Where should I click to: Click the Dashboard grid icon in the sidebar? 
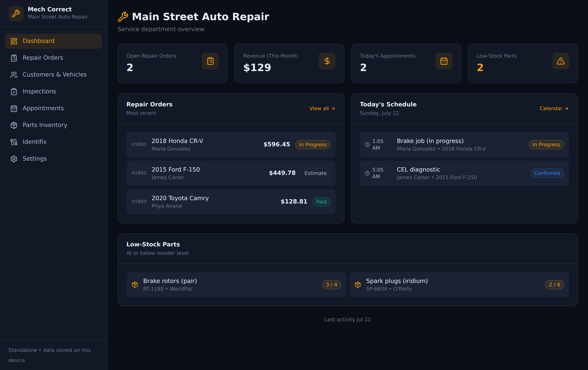14,41
